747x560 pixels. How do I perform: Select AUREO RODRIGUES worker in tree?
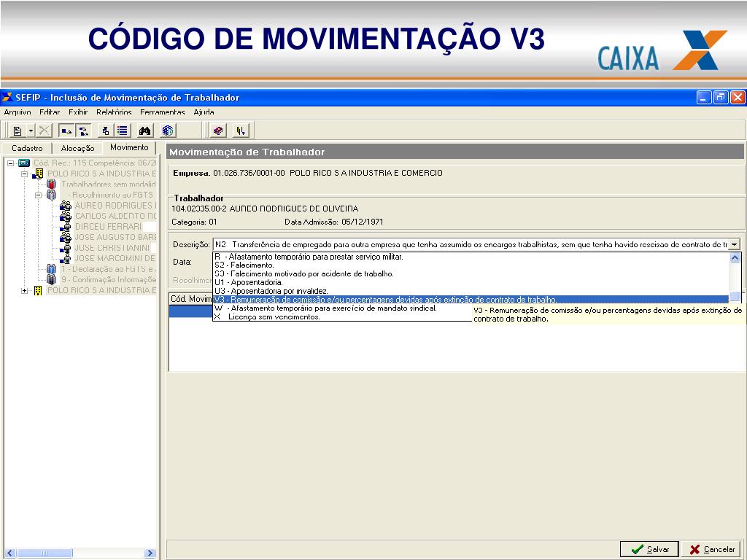coord(115,206)
